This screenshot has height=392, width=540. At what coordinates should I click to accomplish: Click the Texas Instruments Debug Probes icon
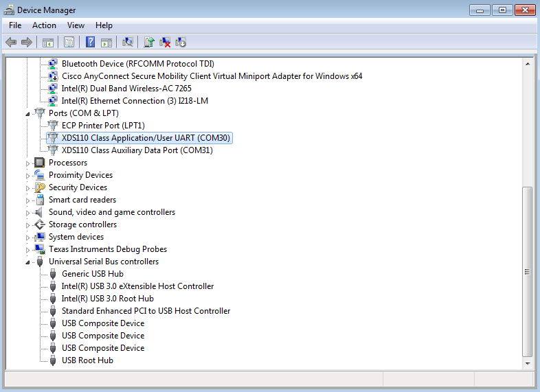coord(40,249)
